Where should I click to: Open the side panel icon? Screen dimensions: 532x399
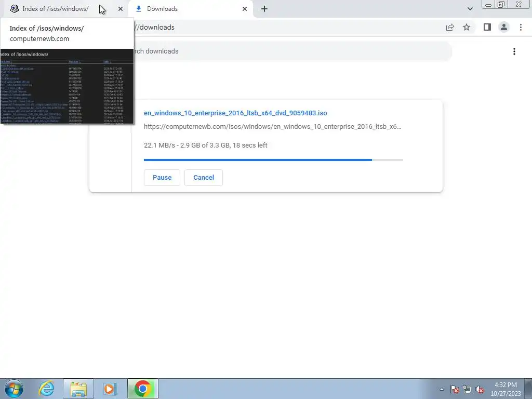[487, 27]
